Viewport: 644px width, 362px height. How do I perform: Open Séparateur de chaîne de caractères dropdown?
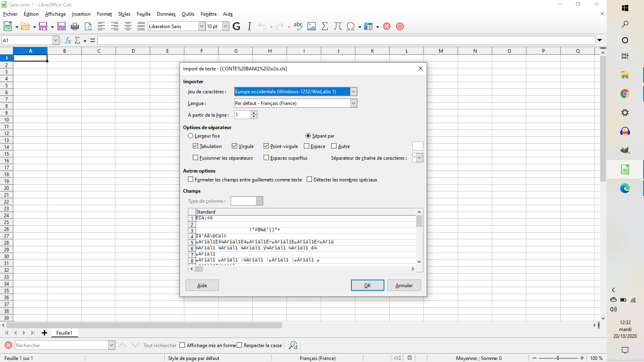coord(420,158)
